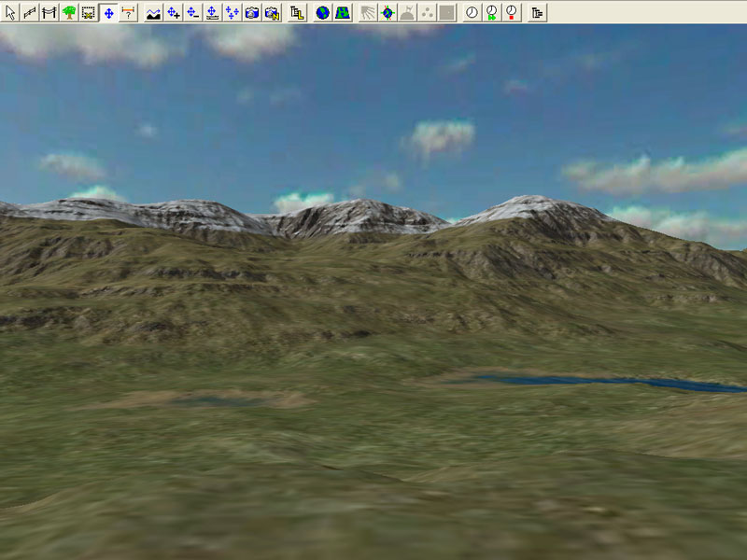Switch to the flat terrain view icon
Viewport: 747px width, 560px height.
pyautogui.click(x=342, y=13)
